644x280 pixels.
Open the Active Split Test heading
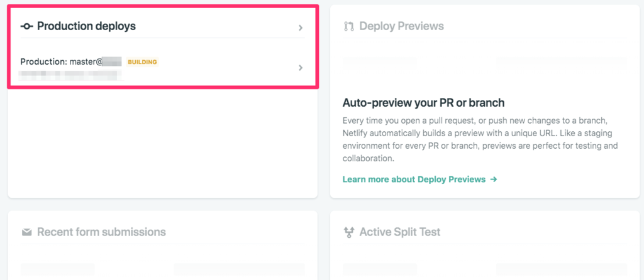pos(399,232)
